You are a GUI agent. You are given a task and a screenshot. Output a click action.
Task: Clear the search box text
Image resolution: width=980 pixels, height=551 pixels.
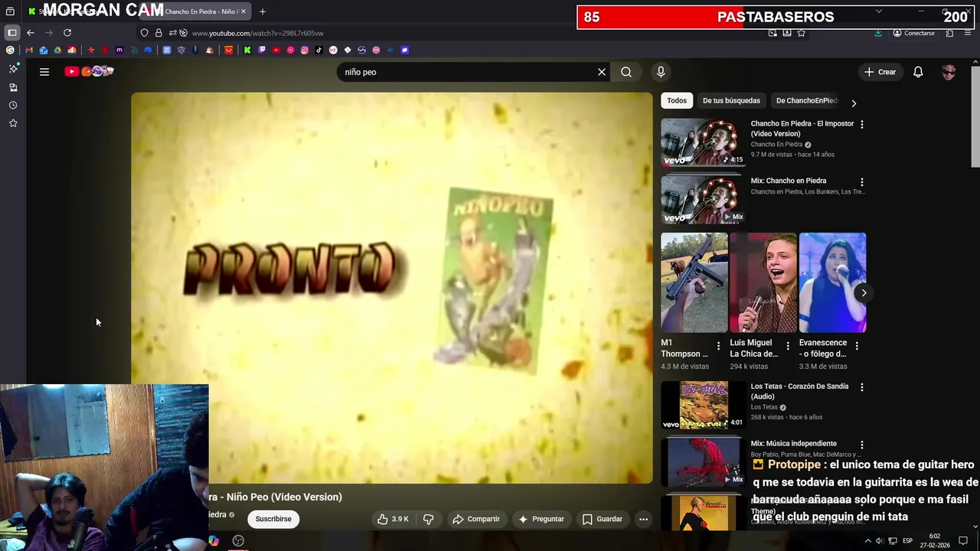602,72
